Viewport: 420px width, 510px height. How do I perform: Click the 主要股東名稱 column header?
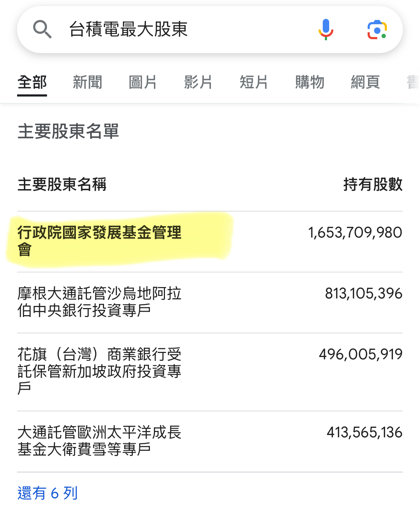pyautogui.click(x=62, y=184)
